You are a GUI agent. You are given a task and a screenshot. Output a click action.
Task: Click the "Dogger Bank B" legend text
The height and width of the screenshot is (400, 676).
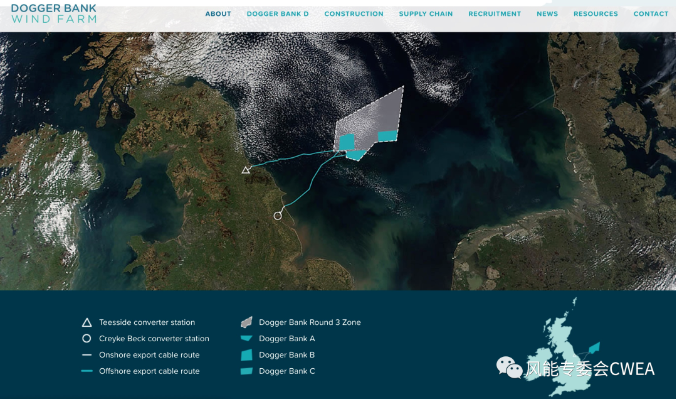pyautogui.click(x=287, y=355)
